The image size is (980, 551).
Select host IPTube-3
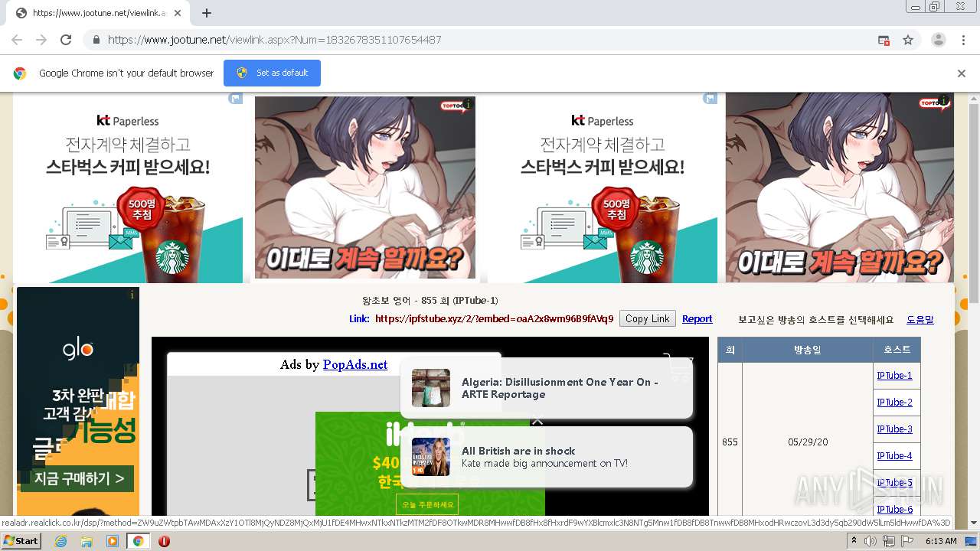pyautogui.click(x=894, y=429)
